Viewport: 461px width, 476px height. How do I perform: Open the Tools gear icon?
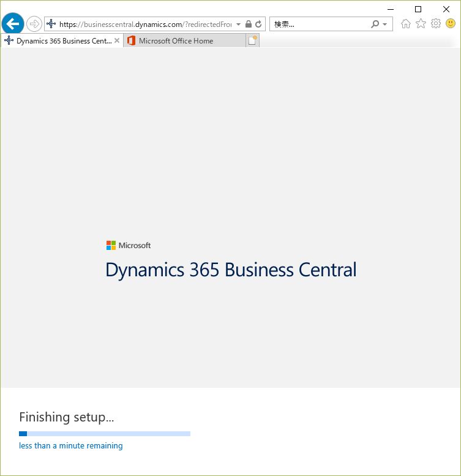coord(436,23)
